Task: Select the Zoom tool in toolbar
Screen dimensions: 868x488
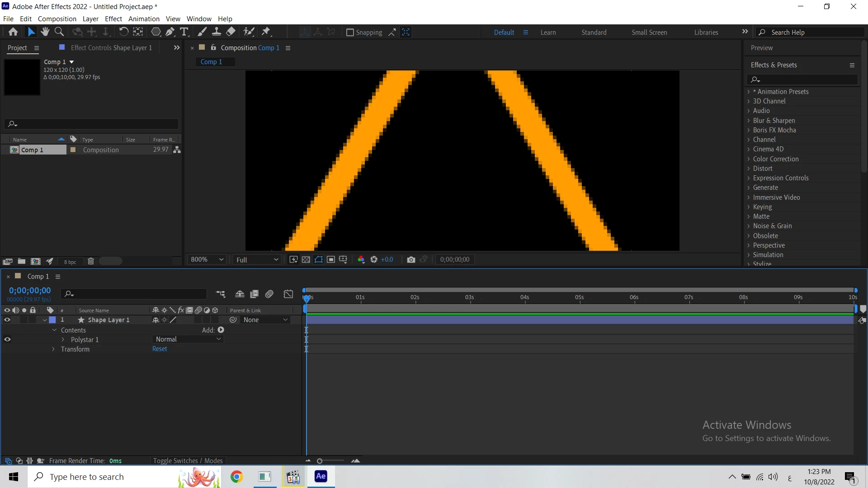Action: (x=59, y=32)
